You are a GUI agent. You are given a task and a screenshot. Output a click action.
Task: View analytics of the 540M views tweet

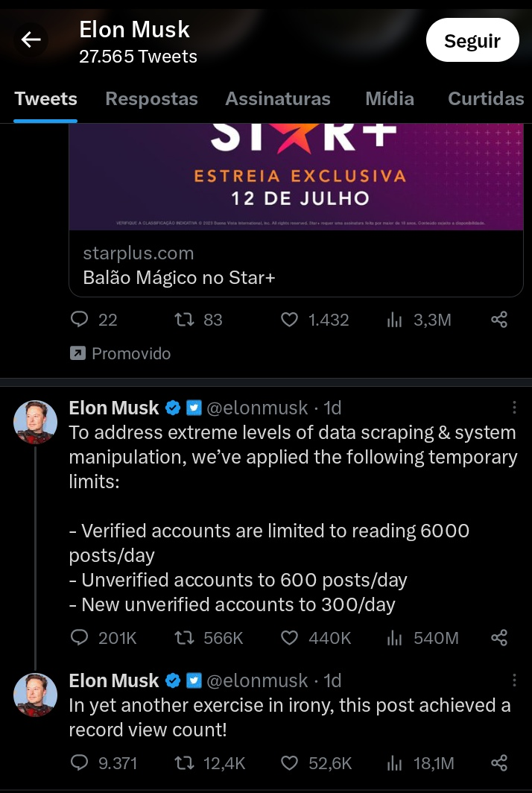click(x=395, y=638)
